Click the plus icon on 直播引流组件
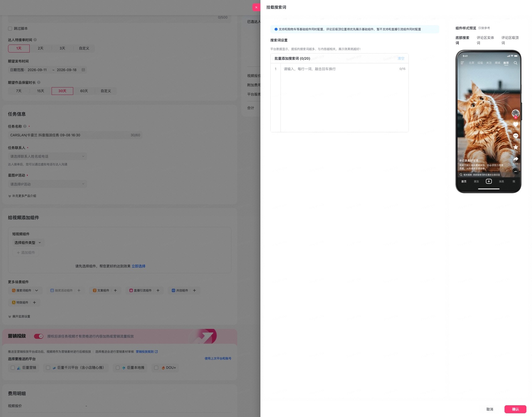This screenshot has width=532, height=417. coord(158,291)
